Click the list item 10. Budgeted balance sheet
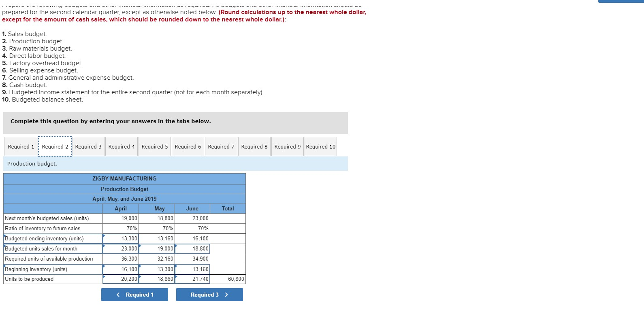 click(x=43, y=100)
